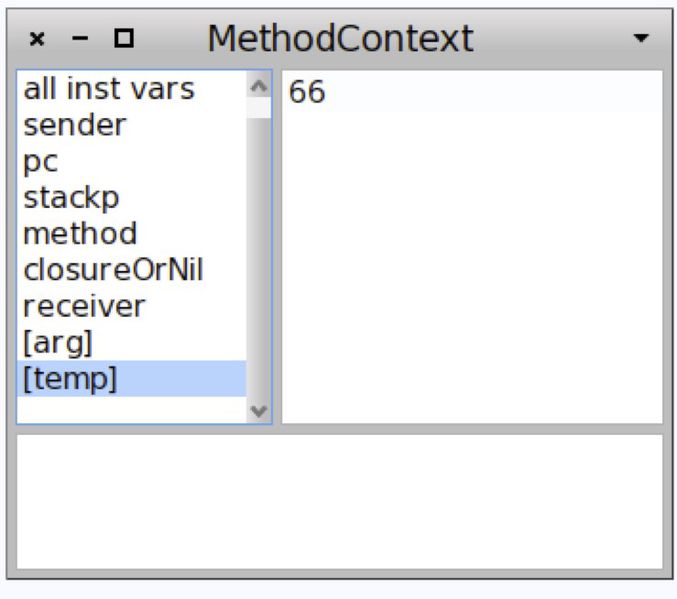Maximize the MethodContext window
This screenshot has height=599, width=677.
point(124,39)
